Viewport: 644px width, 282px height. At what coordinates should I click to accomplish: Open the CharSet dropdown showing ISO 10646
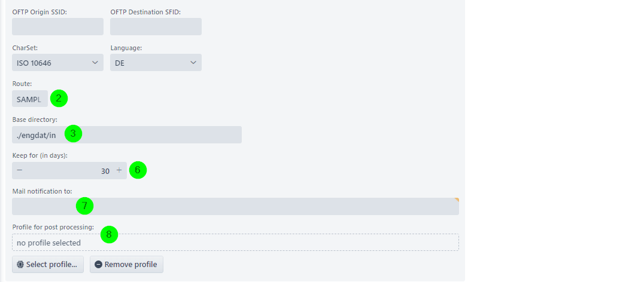pos(58,62)
